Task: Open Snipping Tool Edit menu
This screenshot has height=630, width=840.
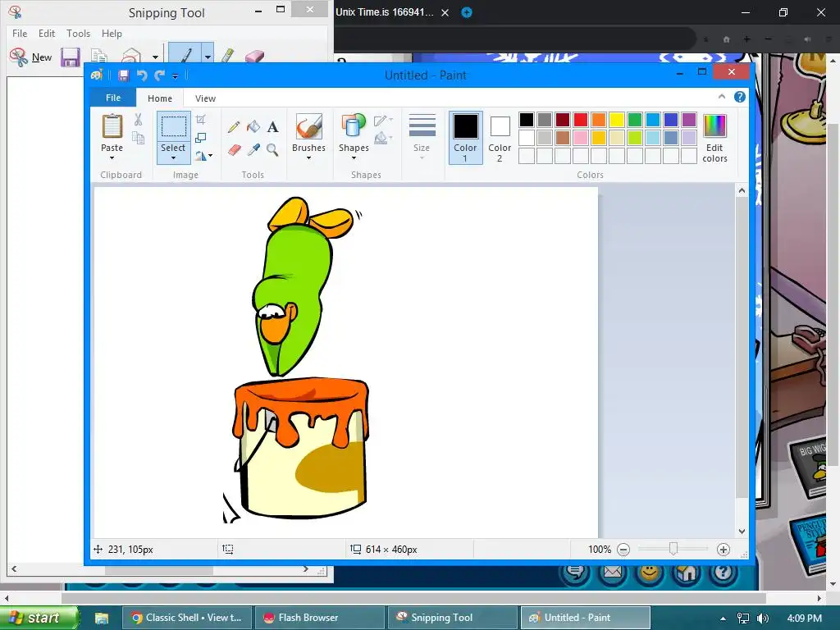Action: pyautogui.click(x=47, y=33)
